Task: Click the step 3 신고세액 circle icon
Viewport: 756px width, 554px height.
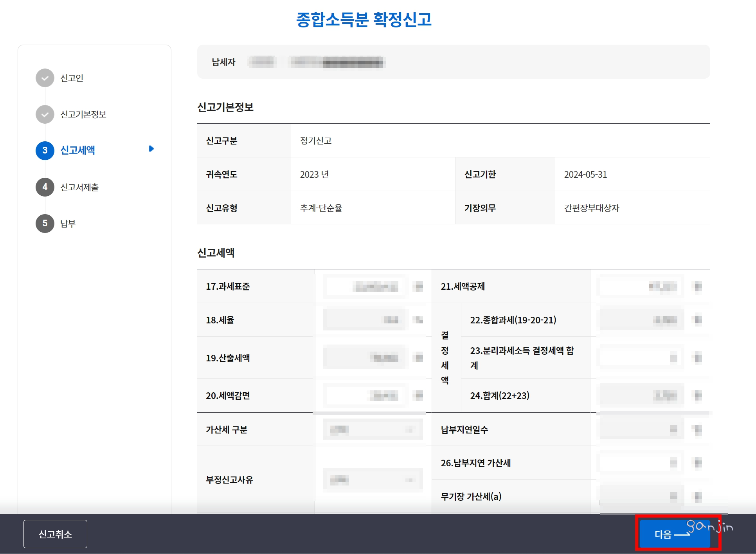Action: pos(45,150)
